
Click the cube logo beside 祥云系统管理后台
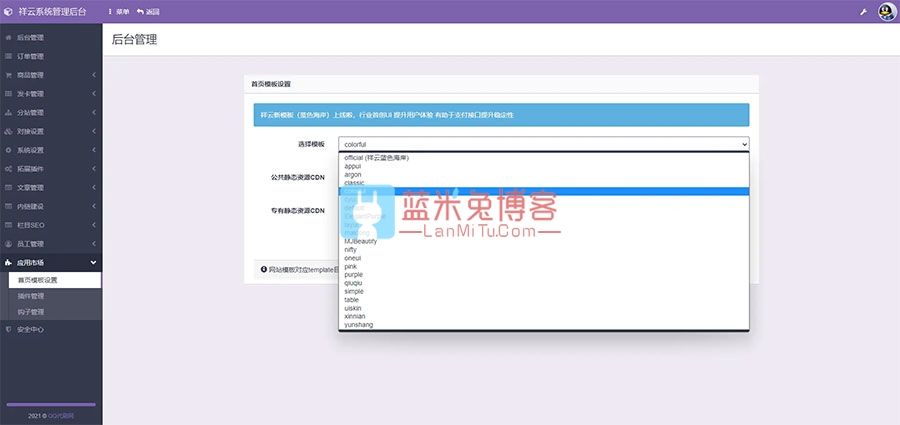[7, 11]
